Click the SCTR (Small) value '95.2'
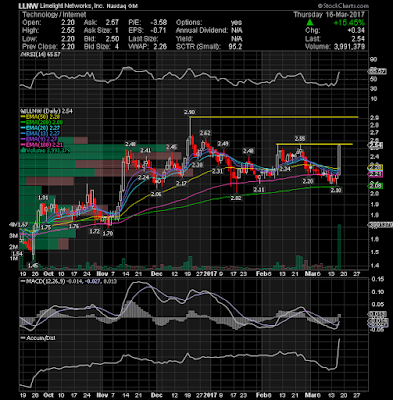 (235, 47)
